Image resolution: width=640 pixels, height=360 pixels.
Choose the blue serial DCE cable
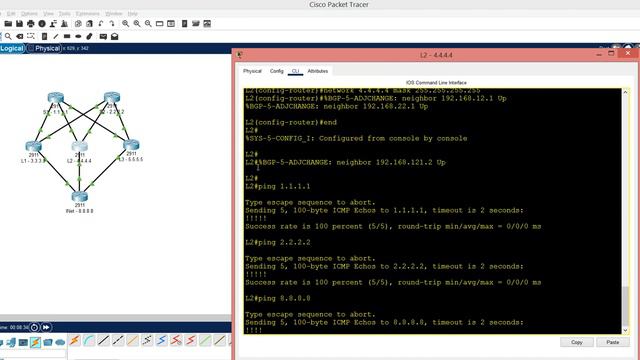(x=162, y=340)
